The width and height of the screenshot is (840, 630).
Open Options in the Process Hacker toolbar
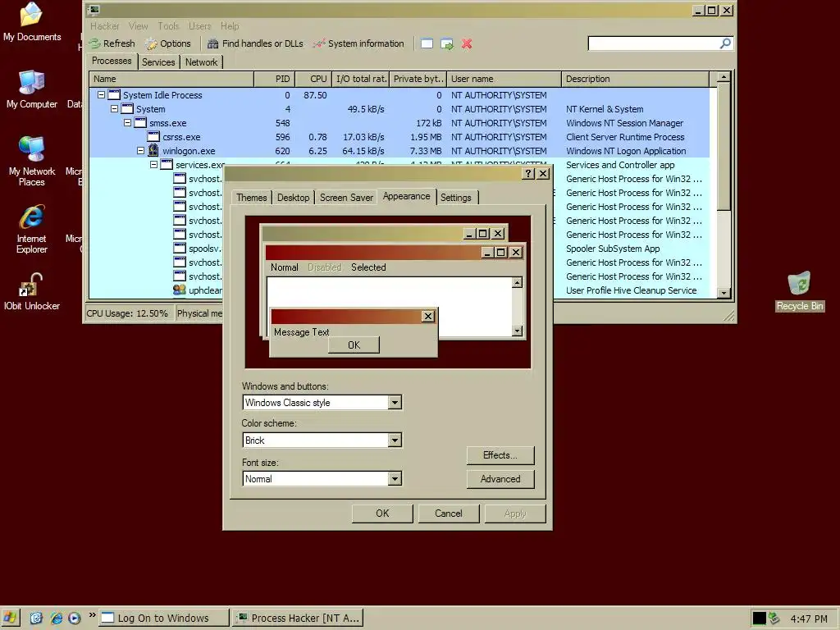(168, 43)
